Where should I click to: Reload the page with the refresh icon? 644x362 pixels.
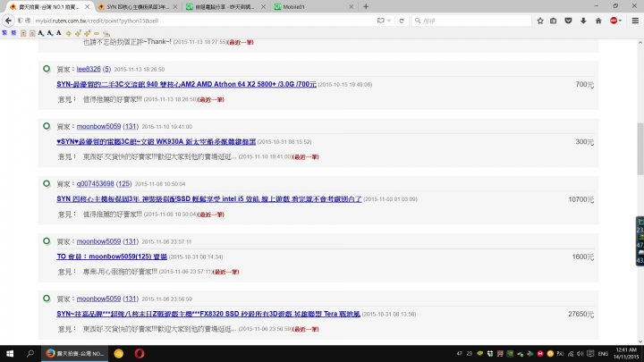[402, 21]
